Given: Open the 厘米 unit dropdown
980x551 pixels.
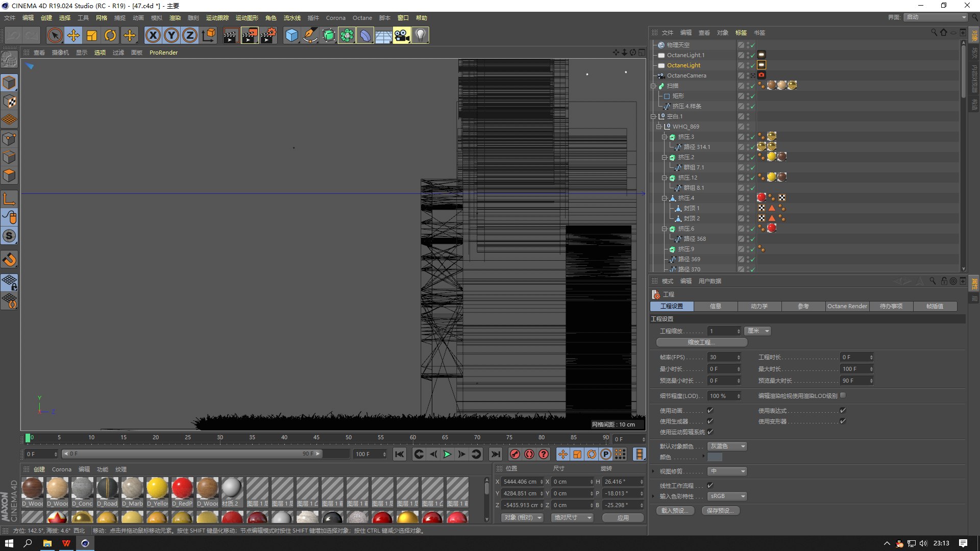Looking at the screenshot, I should click(758, 331).
